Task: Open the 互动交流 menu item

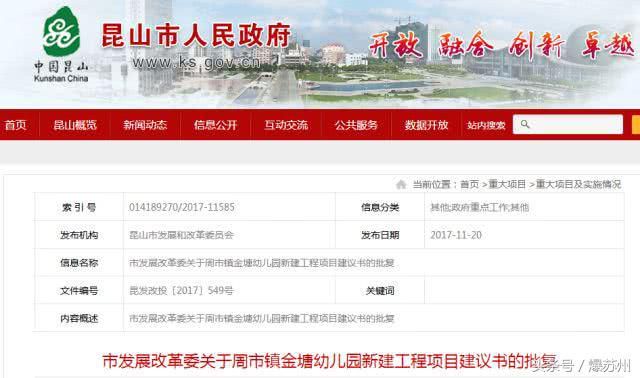Action: click(x=286, y=125)
